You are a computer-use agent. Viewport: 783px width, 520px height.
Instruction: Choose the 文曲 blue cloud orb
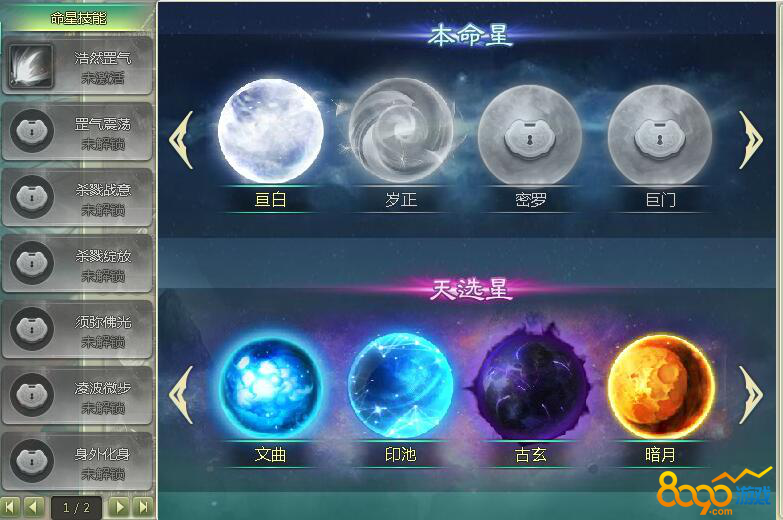pos(270,386)
